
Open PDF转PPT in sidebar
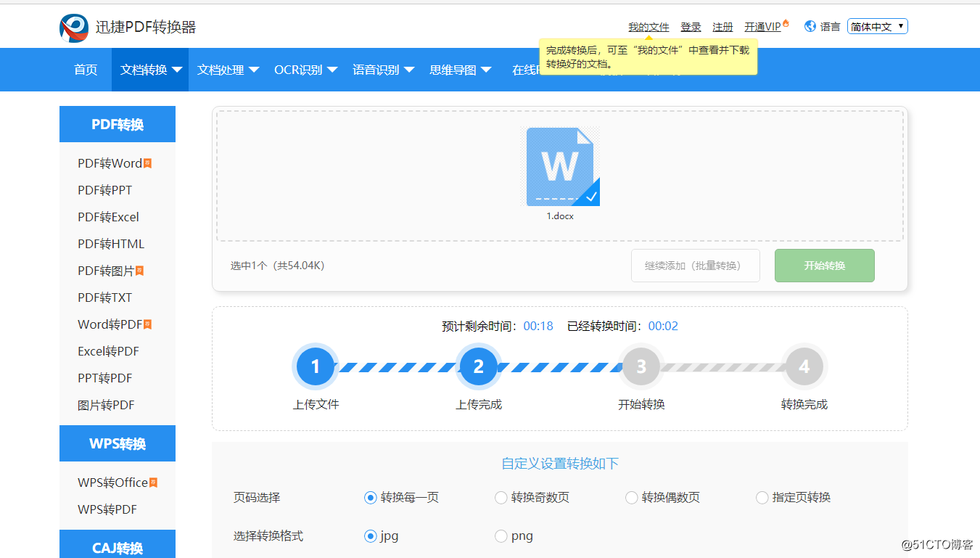(x=105, y=190)
